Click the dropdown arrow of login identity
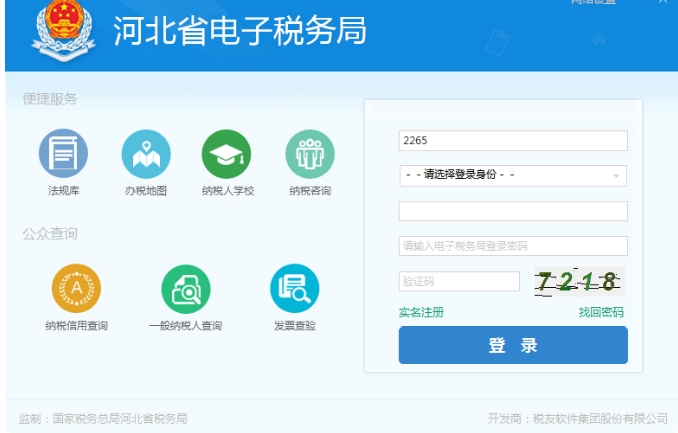The height and width of the screenshot is (433, 678). (x=616, y=176)
